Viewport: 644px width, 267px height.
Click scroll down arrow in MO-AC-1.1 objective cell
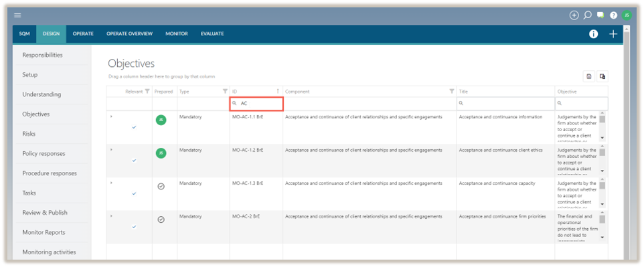tap(602, 138)
